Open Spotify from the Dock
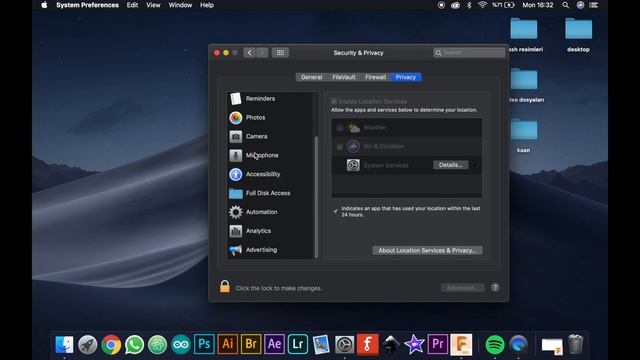 [495, 344]
